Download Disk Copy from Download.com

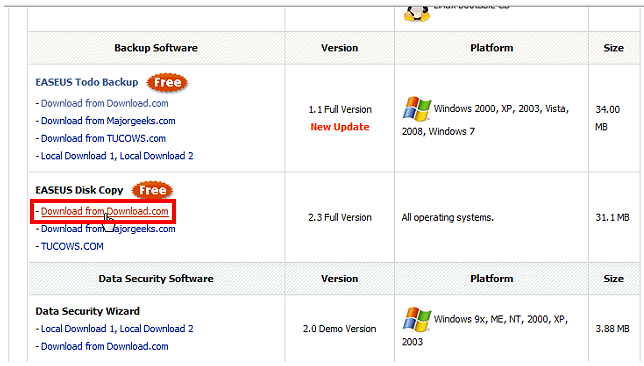[105, 211]
